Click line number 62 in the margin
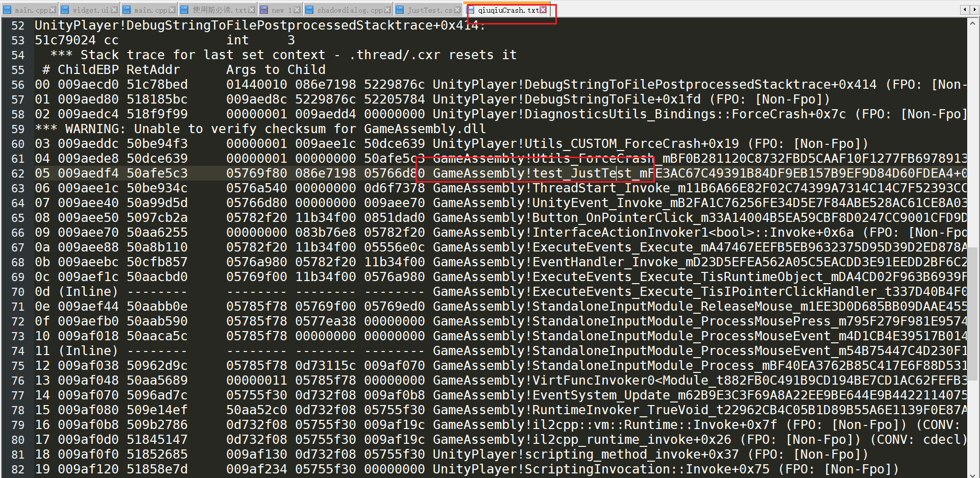The width and height of the screenshot is (980, 478). (x=18, y=173)
